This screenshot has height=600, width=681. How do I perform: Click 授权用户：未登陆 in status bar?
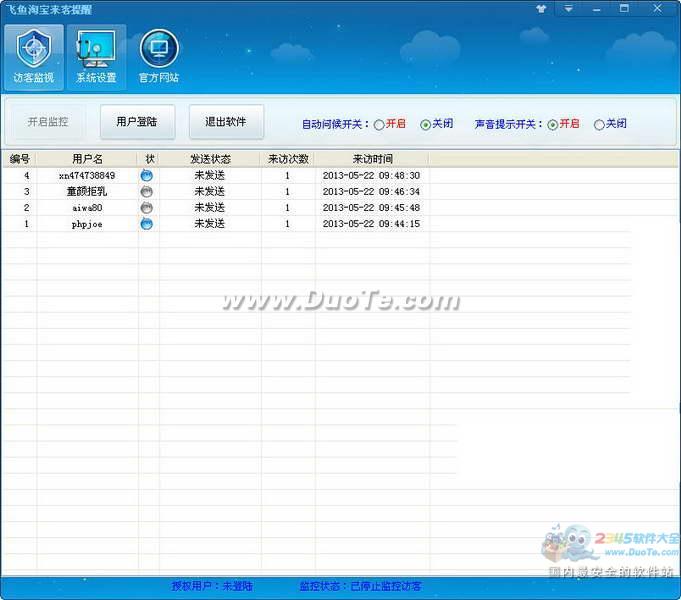coord(212,586)
